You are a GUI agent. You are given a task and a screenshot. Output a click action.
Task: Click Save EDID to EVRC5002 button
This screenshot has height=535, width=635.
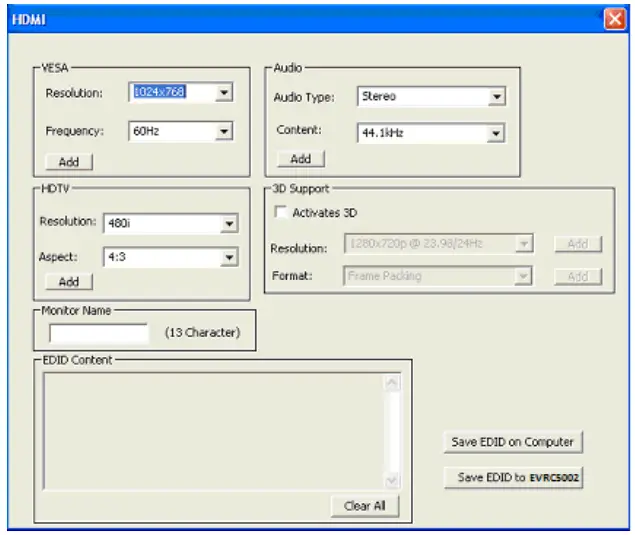coord(513,477)
